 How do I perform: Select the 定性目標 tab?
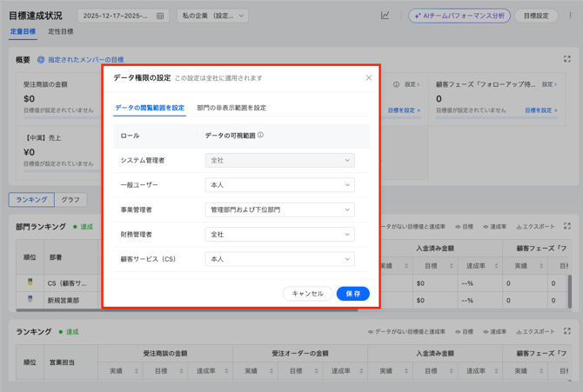coord(60,32)
